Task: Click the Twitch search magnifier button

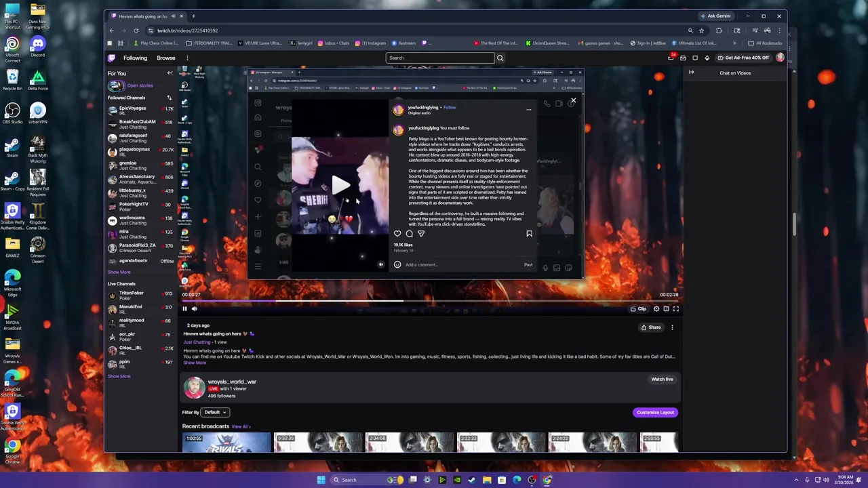Action: (x=500, y=58)
